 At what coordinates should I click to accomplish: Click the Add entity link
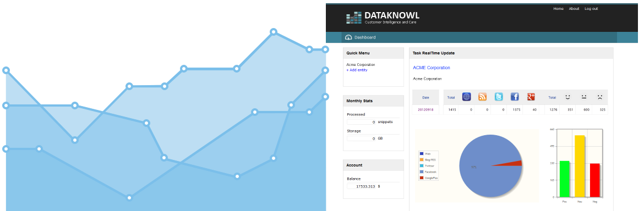pyautogui.click(x=357, y=70)
